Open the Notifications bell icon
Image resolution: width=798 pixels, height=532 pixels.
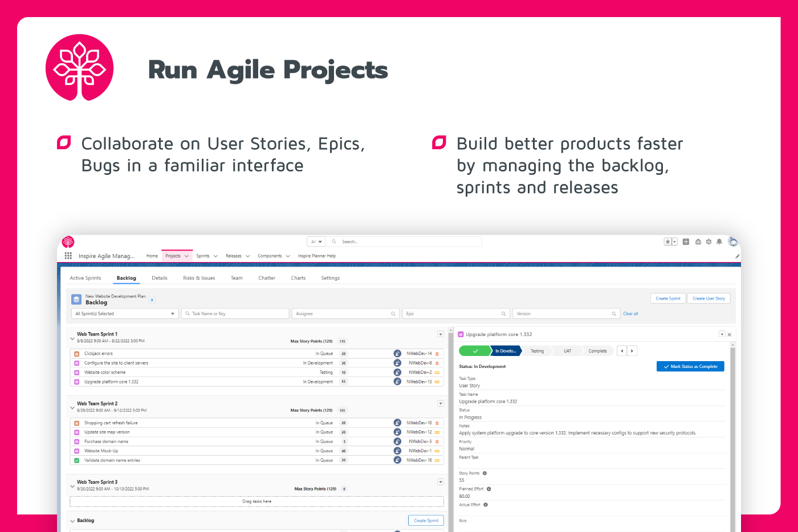point(719,242)
